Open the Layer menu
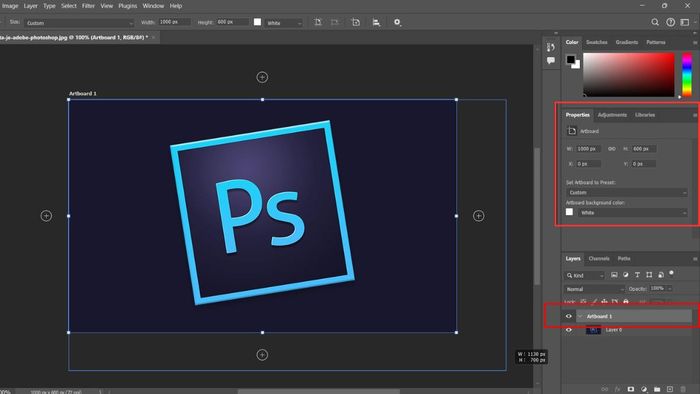This screenshot has height=394, width=700. pos(30,6)
